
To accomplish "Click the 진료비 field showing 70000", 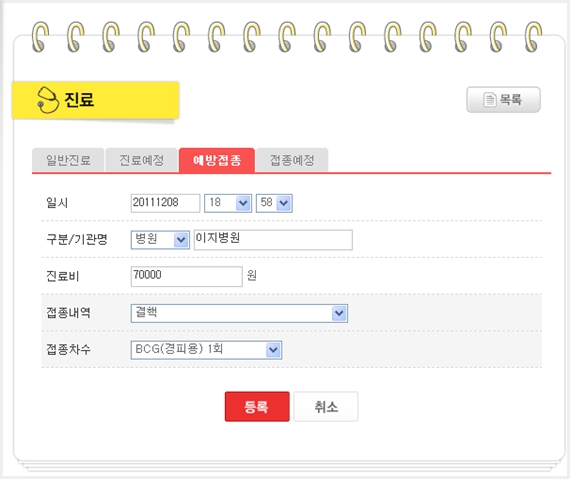I will click(x=186, y=276).
